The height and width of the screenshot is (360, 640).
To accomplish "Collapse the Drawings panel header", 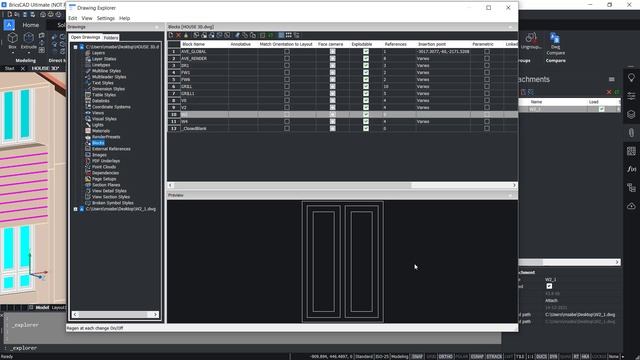I will pos(157,27).
